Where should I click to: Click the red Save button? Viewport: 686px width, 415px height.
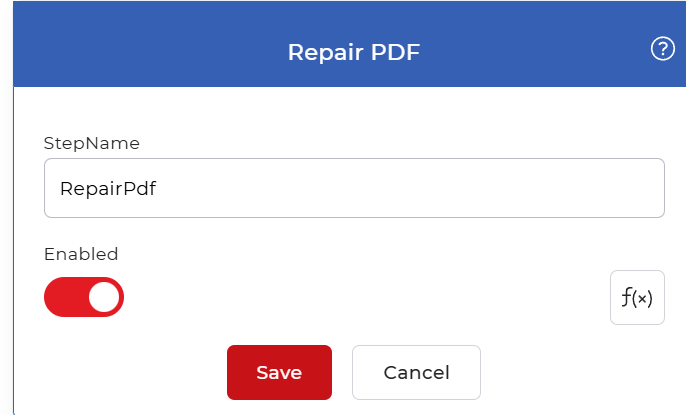pyautogui.click(x=279, y=372)
